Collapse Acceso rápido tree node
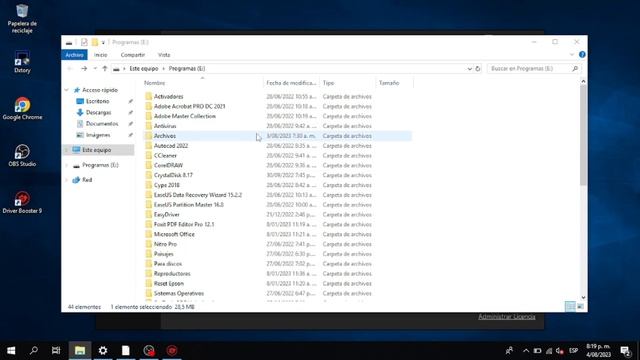 click(67, 90)
